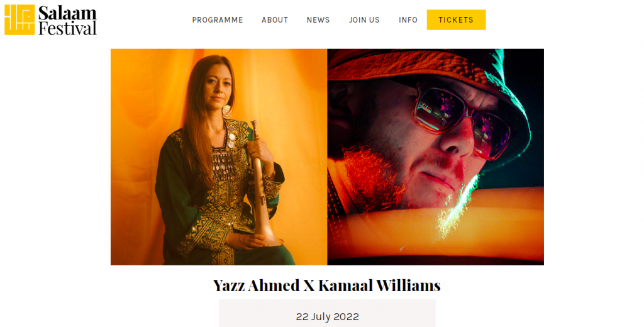Image resolution: width=644 pixels, height=327 pixels.
Task: Go to the About page
Action: point(275,19)
